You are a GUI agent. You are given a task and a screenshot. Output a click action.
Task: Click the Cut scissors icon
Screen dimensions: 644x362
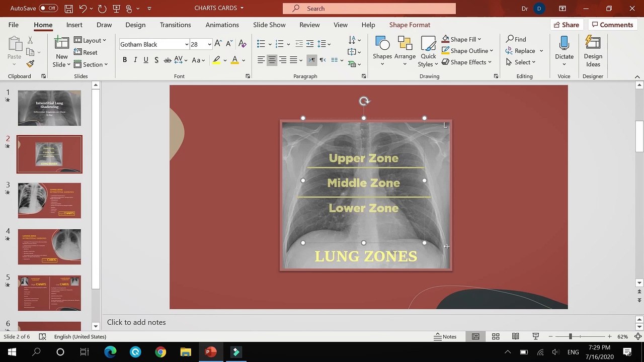click(30, 40)
